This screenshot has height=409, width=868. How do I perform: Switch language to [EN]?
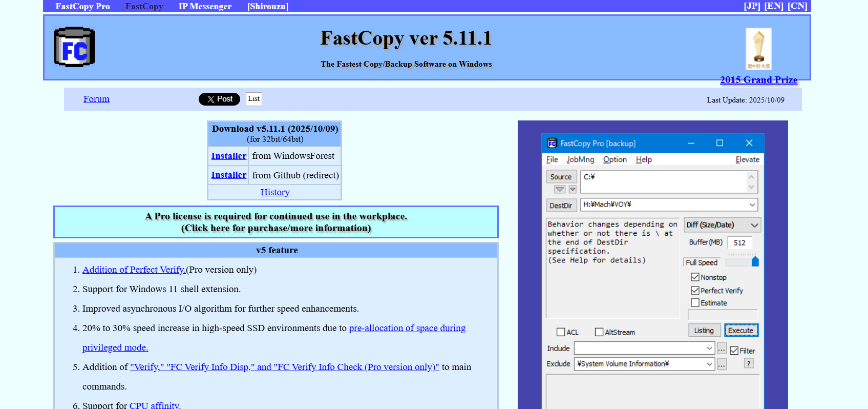(774, 6)
